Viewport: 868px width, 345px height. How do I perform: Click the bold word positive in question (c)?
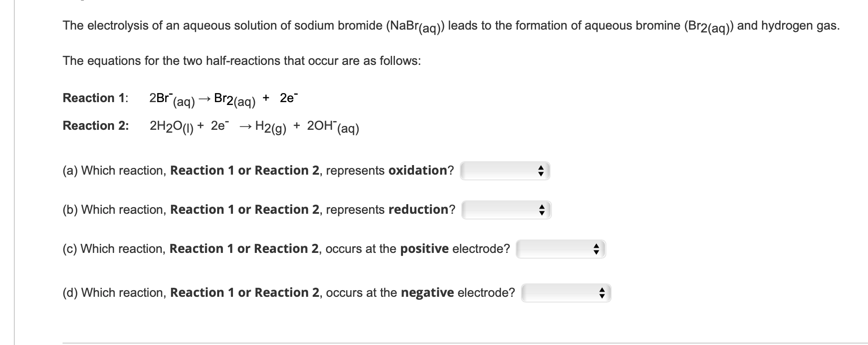coord(424,249)
